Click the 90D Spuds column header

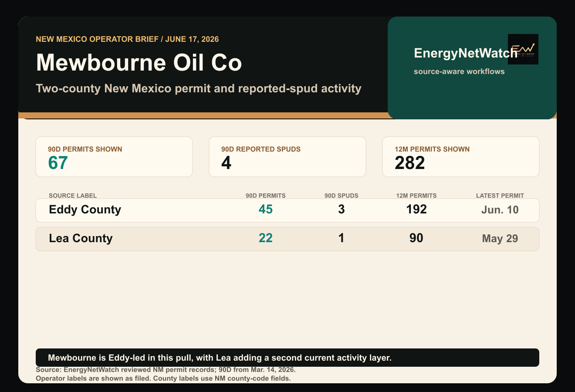pos(342,196)
